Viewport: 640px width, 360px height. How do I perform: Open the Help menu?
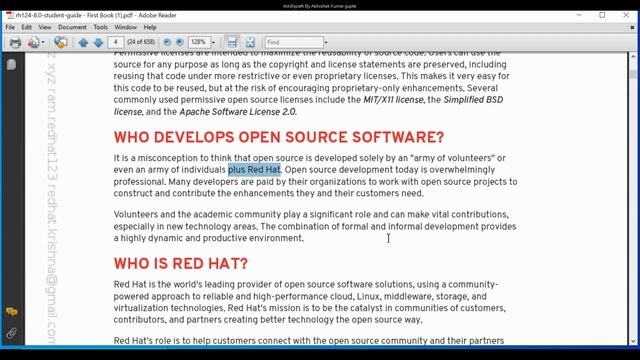tap(150, 27)
